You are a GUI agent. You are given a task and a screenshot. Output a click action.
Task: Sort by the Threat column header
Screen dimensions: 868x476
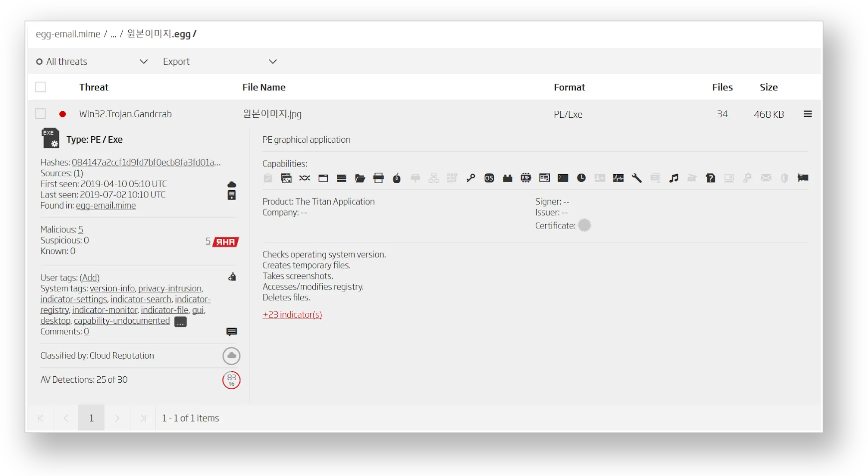point(94,87)
